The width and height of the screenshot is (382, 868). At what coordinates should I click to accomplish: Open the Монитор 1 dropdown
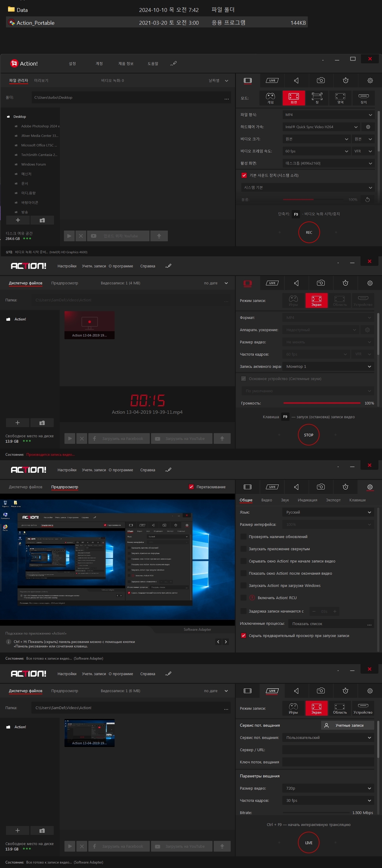tap(328, 367)
